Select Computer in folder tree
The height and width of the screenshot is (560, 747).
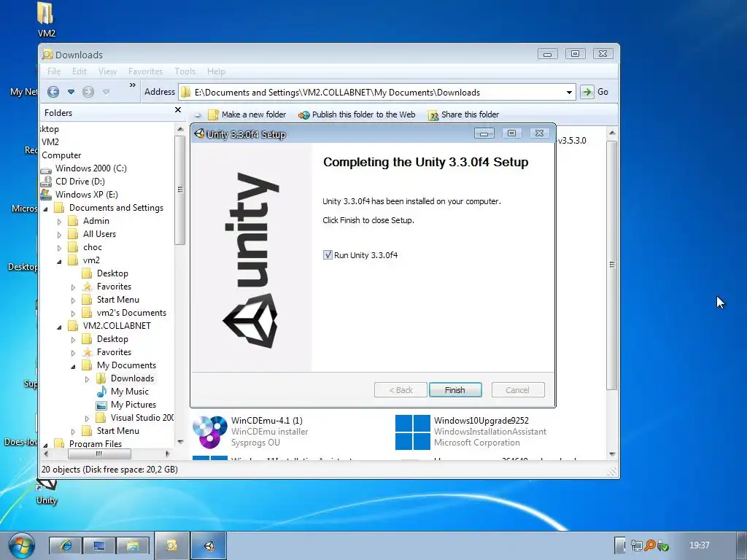(x=61, y=155)
